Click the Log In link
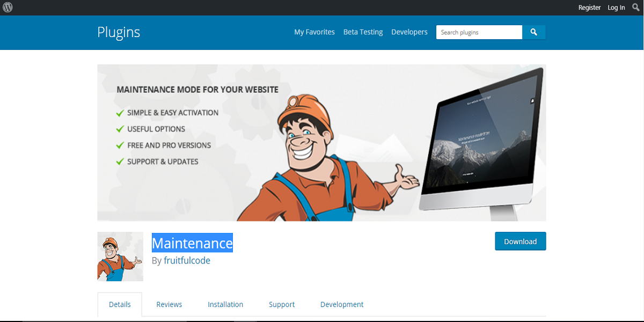 [x=616, y=8]
